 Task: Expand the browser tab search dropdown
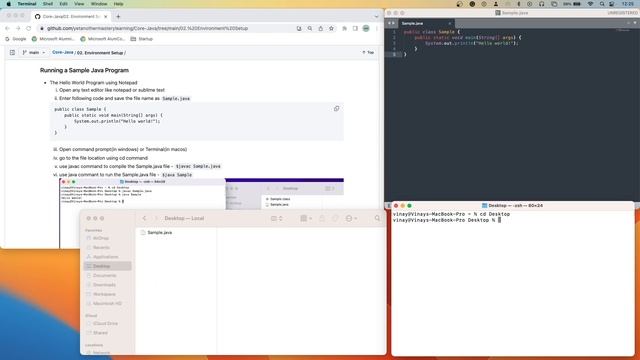(376, 16)
